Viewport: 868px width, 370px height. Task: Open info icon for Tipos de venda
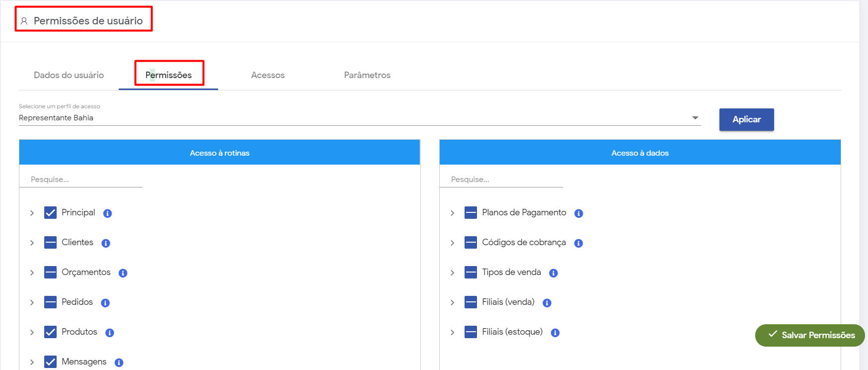tap(553, 273)
